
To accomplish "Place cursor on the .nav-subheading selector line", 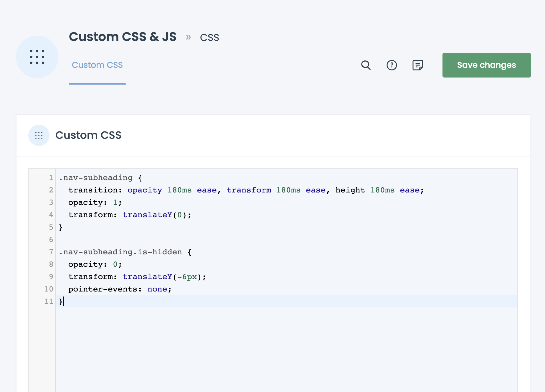I will coord(96,178).
